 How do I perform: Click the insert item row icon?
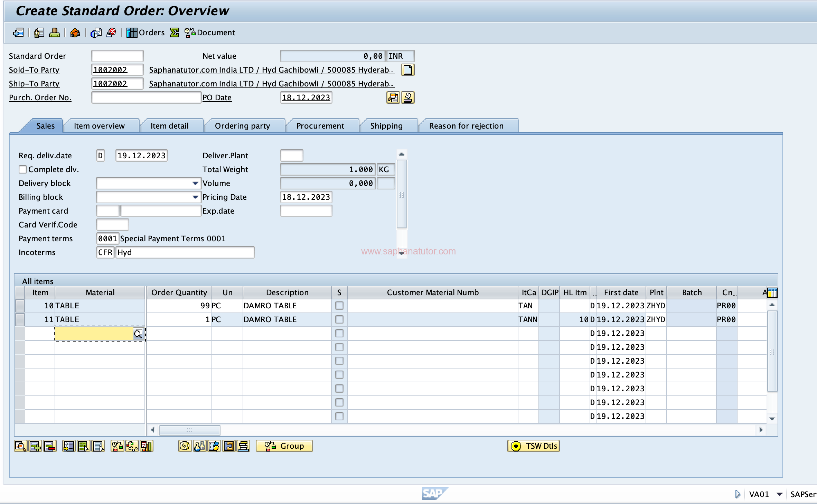tap(35, 446)
